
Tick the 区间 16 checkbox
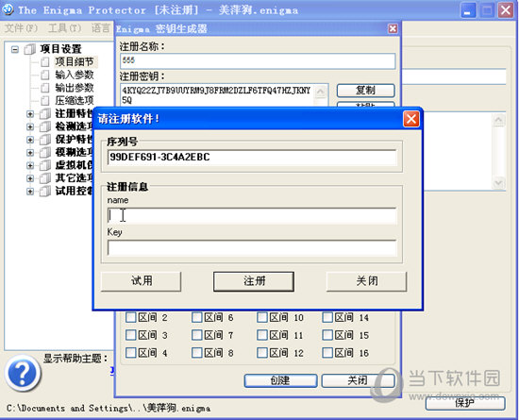pyautogui.click(x=327, y=352)
